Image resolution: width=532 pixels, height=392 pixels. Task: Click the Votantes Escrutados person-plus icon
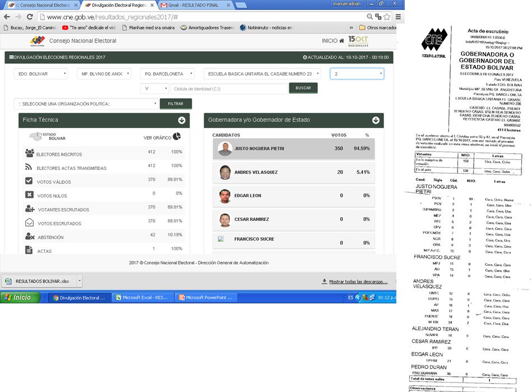pos(30,209)
